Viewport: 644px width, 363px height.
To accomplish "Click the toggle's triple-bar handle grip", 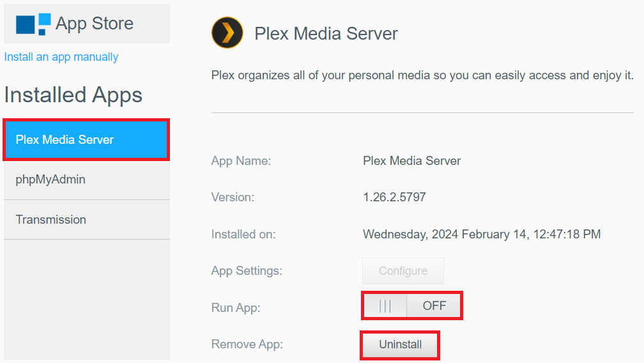I will tap(385, 306).
